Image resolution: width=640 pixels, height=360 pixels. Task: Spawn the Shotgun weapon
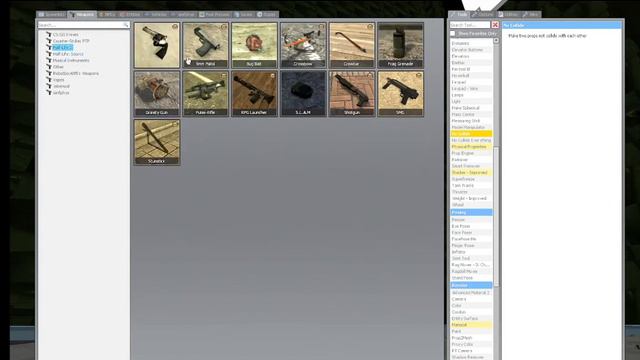pyautogui.click(x=352, y=94)
